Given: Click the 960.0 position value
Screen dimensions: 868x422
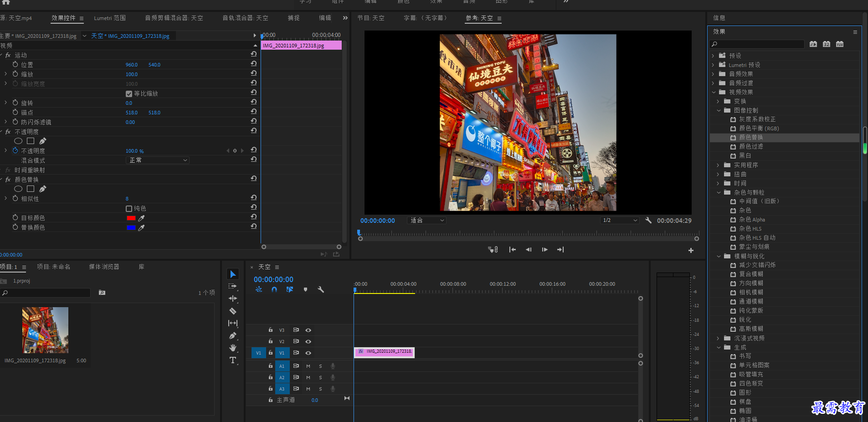Looking at the screenshot, I should coord(132,65).
